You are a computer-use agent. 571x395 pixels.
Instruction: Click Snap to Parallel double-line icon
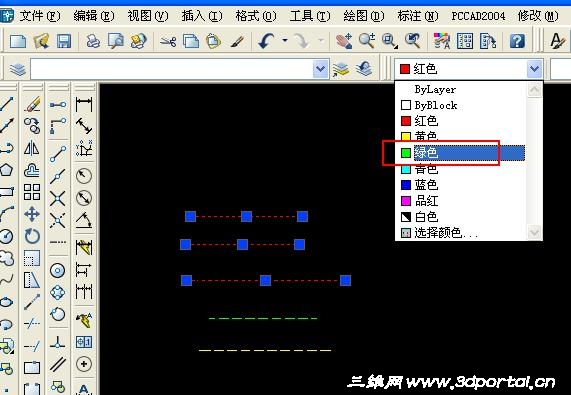pos(58,364)
